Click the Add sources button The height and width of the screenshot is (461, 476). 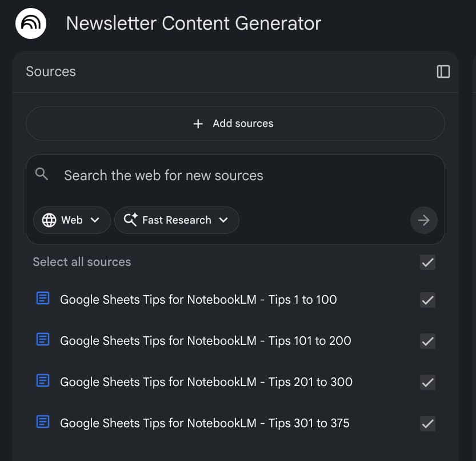pyautogui.click(x=235, y=124)
